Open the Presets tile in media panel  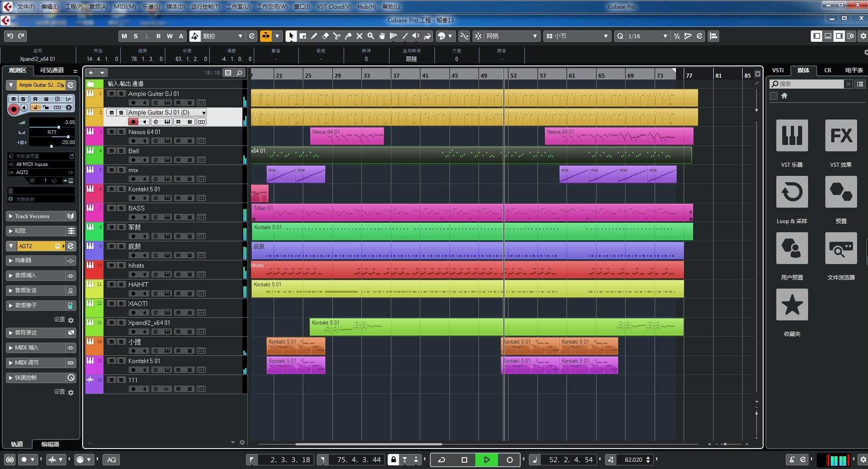[x=841, y=192]
